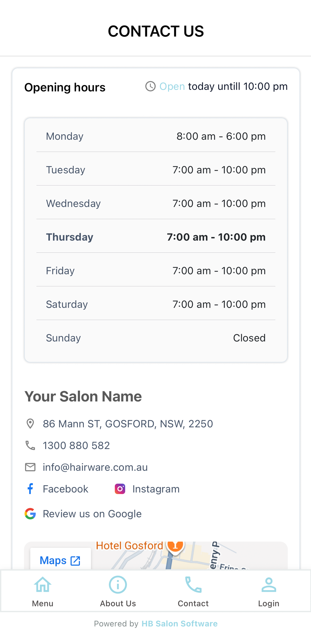The height and width of the screenshot is (644, 311).
Task: Click the location pin icon
Action: (30, 423)
